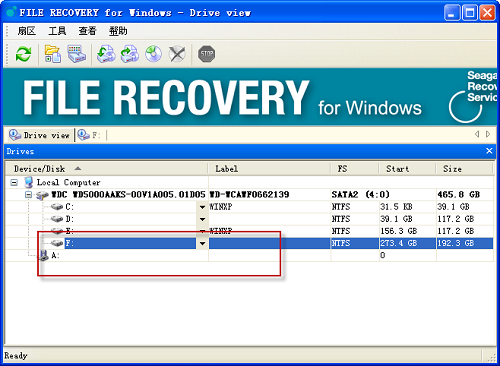
Task: Select the C: drive row
Action: (249, 207)
